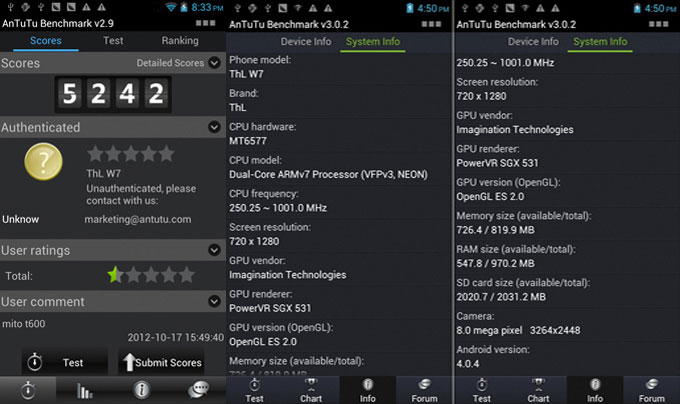This screenshot has height=404, width=680.
Task: Click 720 x 1280 in the middle screen
Action: pos(254,241)
